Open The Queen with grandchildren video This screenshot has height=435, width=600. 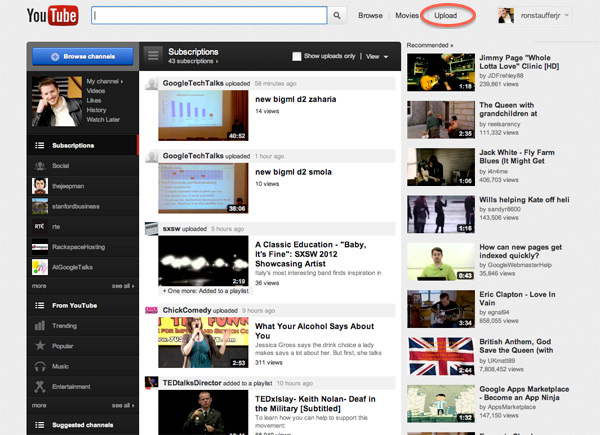pyautogui.click(x=508, y=109)
